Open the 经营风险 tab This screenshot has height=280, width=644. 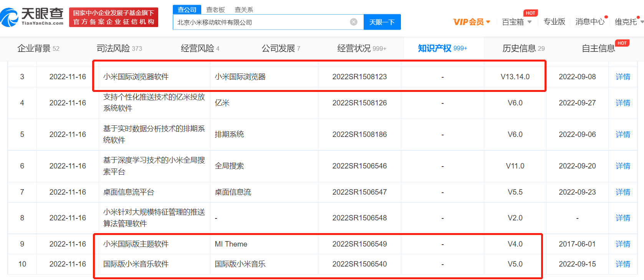pyautogui.click(x=200, y=48)
